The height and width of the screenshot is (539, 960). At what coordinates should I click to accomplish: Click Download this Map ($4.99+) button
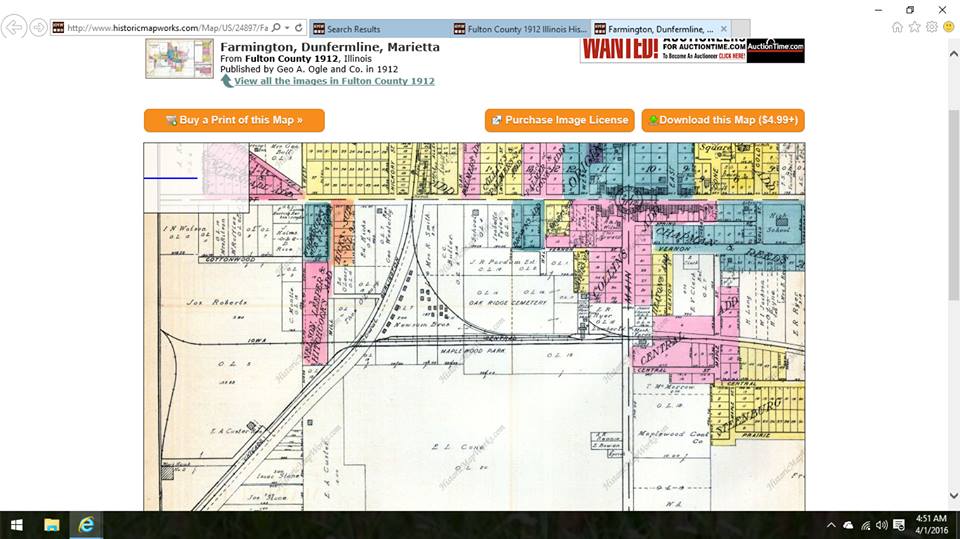click(723, 120)
